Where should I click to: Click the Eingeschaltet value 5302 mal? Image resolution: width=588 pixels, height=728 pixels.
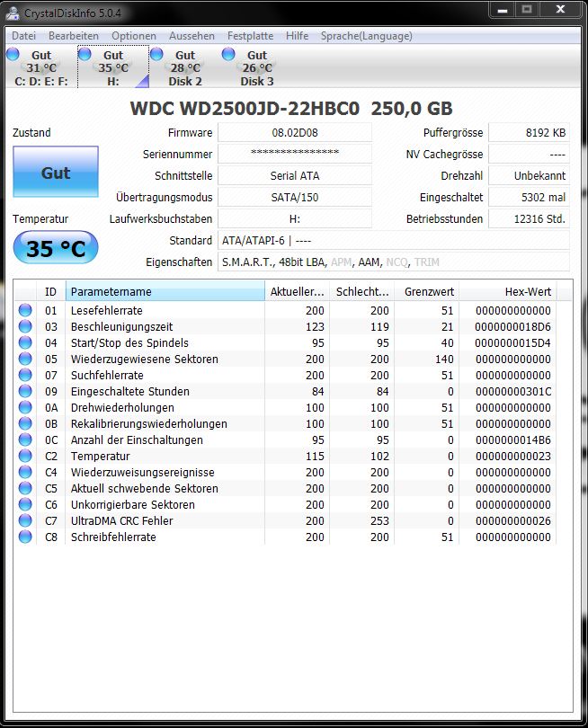point(529,198)
